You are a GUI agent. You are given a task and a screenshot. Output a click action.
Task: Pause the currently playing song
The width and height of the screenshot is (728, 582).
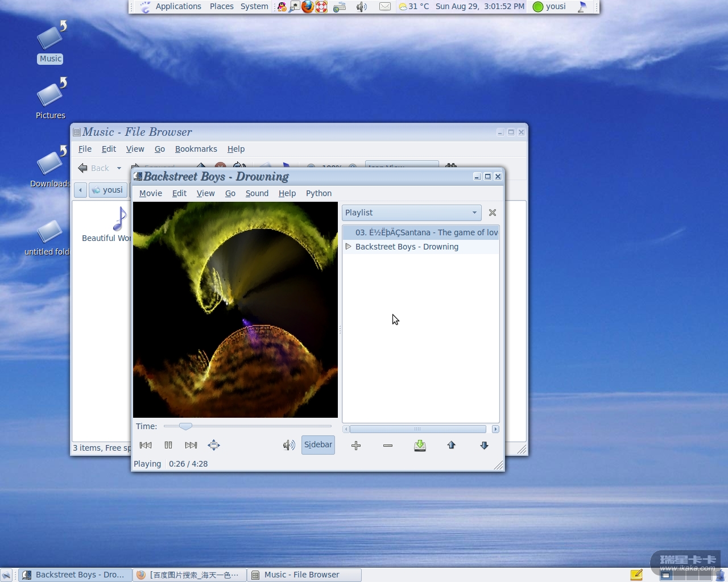point(168,445)
